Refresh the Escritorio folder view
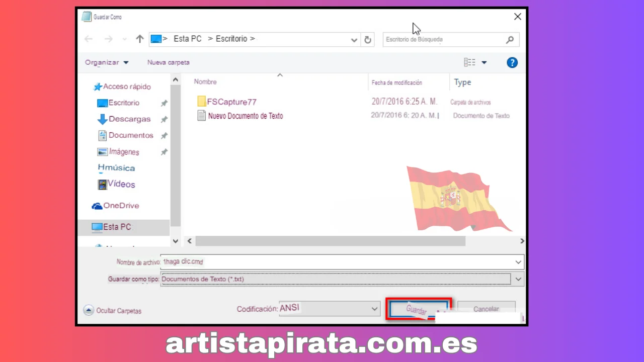Viewport: 644px width, 362px height. click(x=368, y=40)
